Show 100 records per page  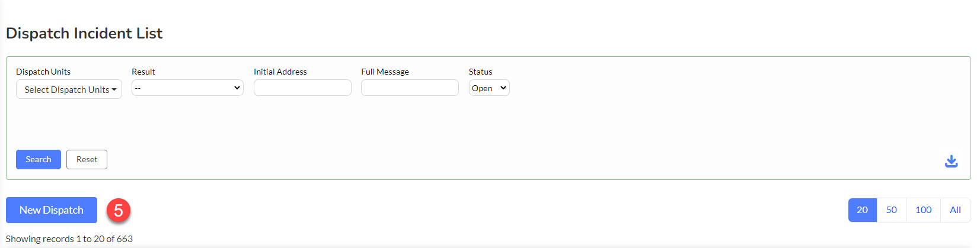click(x=923, y=210)
